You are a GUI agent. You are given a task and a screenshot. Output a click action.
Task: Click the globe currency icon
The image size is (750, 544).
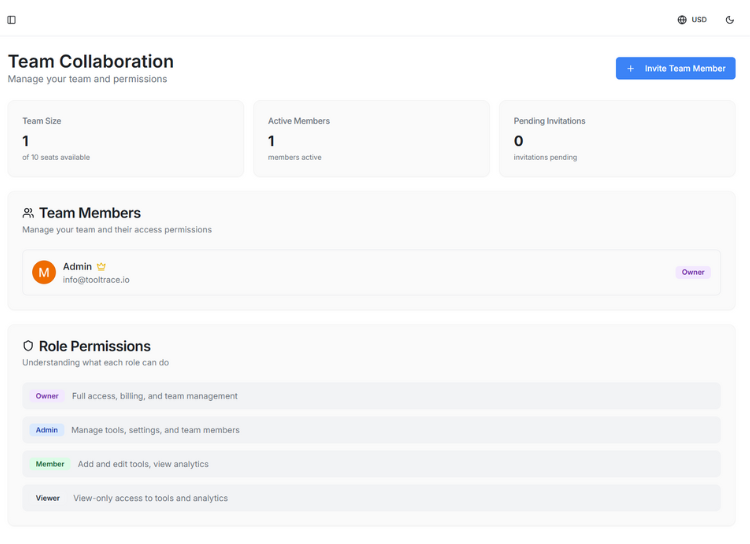[682, 20]
